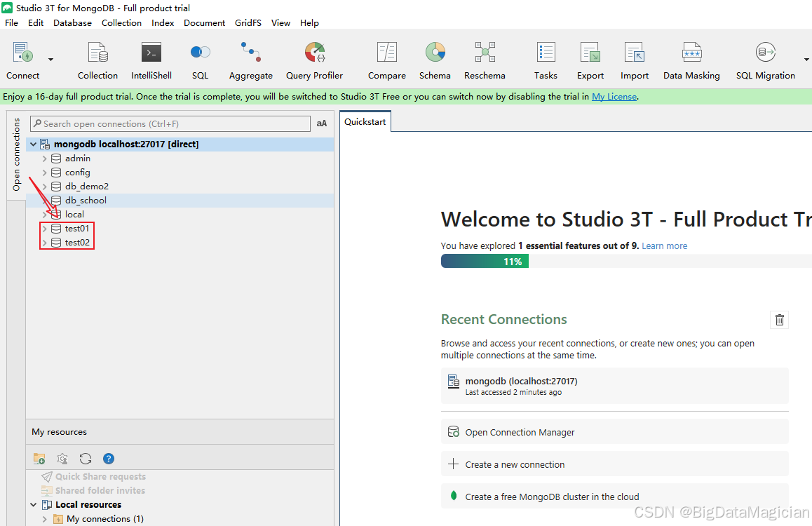Click the Compare toolbar icon

(x=387, y=60)
